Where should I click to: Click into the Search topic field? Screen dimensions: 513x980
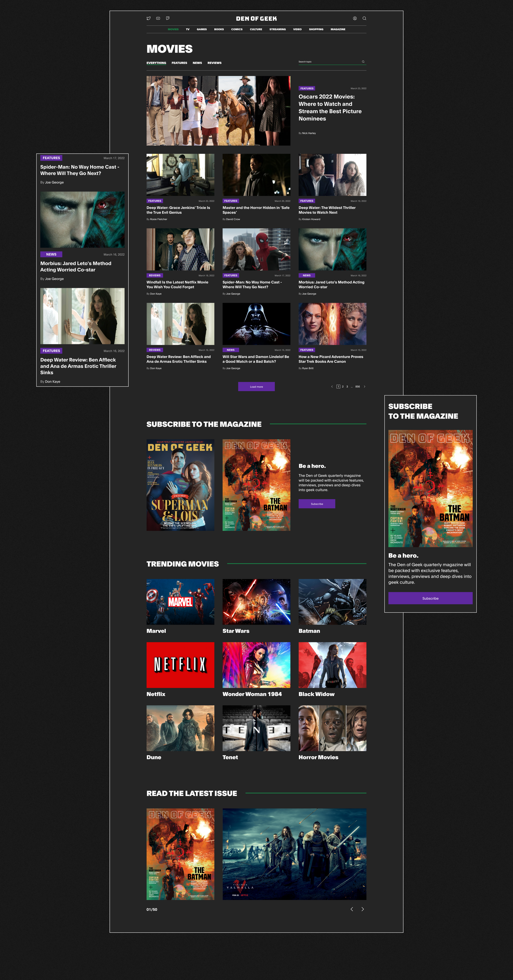[x=327, y=62]
